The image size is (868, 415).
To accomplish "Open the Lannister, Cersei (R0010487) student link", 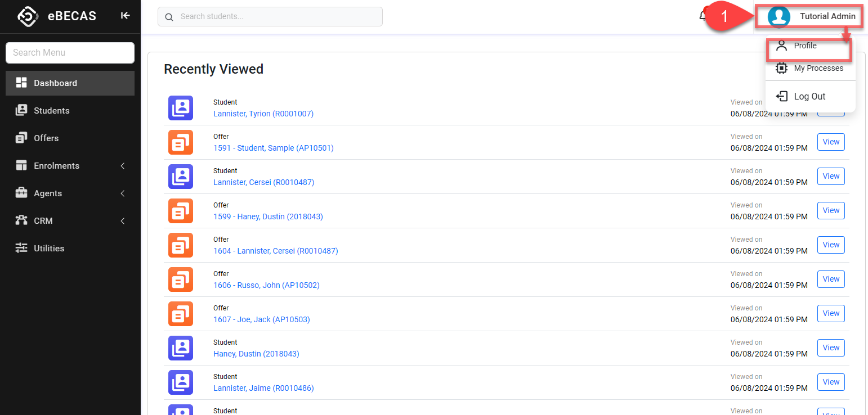I will 263,182.
